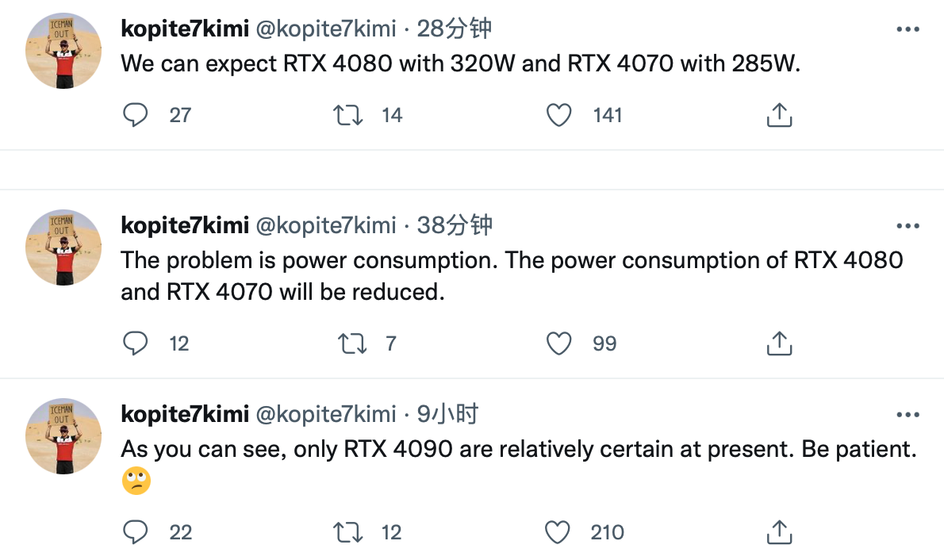Open more options on the 38分钟 tweet

(908, 226)
